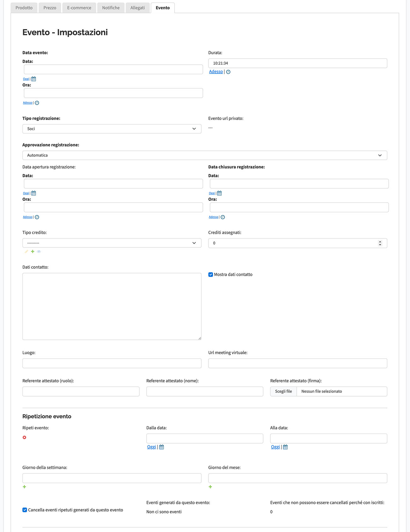
Task: Click green plus icon under Tipo credito
Action: tap(32, 252)
